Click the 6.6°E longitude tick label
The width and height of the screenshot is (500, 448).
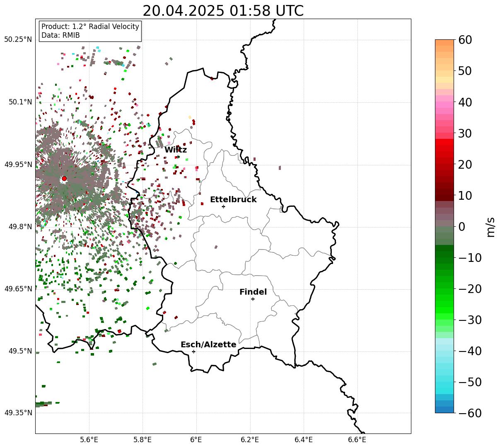(x=357, y=440)
